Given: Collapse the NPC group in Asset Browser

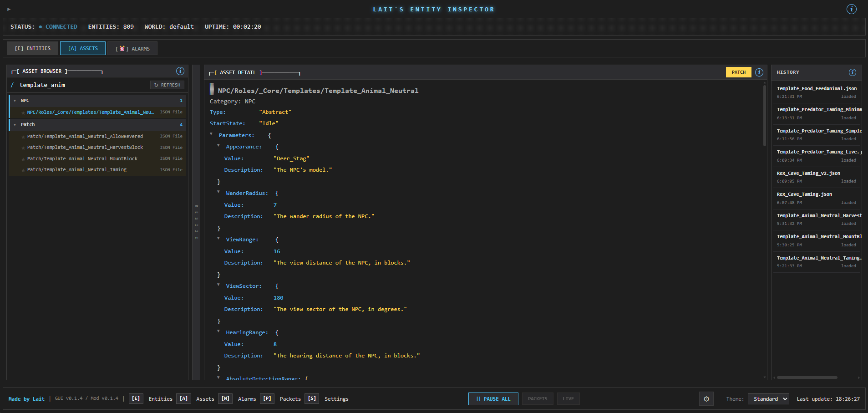Looking at the screenshot, I should 15,101.
